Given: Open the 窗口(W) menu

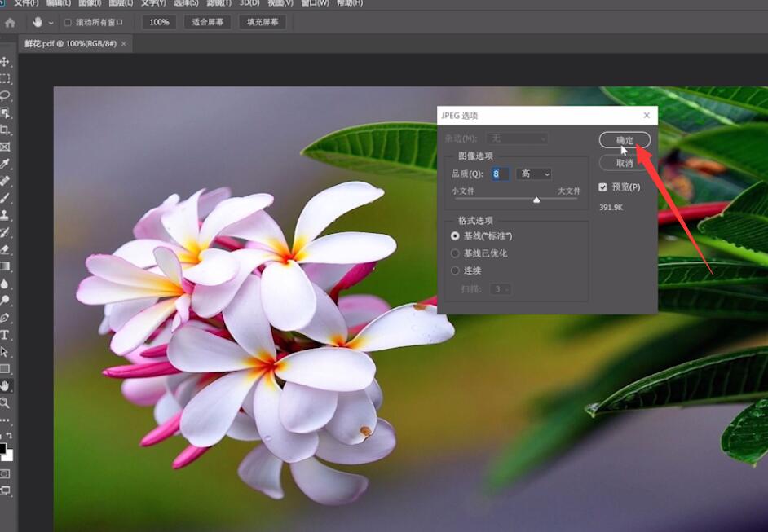Looking at the screenshot, I should [315, 3].
